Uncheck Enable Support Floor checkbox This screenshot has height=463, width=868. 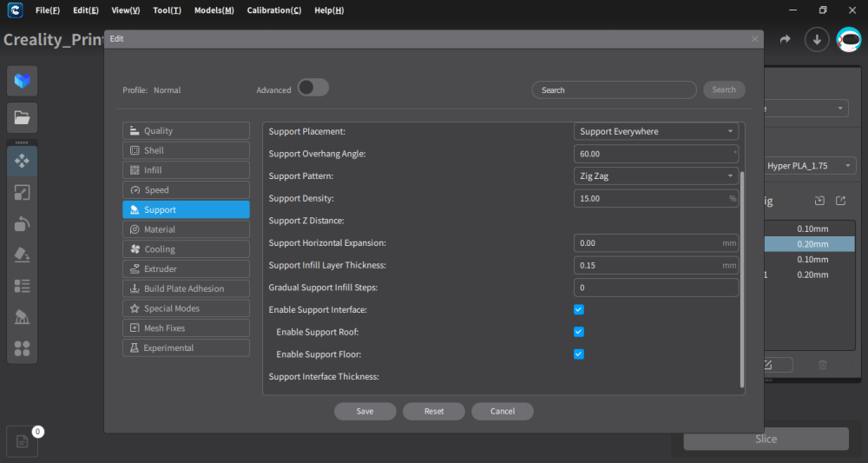click(x=578, y=354)
